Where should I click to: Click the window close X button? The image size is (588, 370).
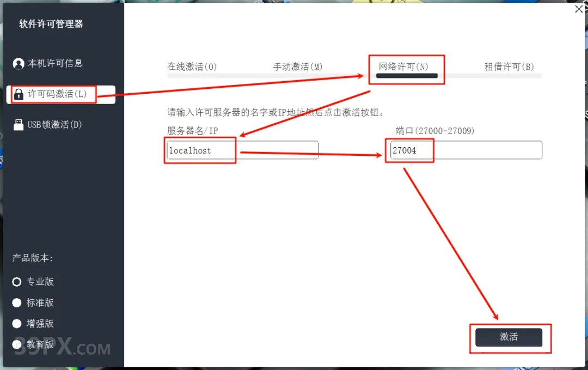click(x=579, y=9)
